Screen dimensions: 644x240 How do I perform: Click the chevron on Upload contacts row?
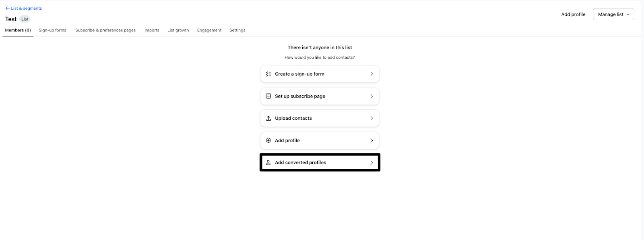click(x=372, y=118)
